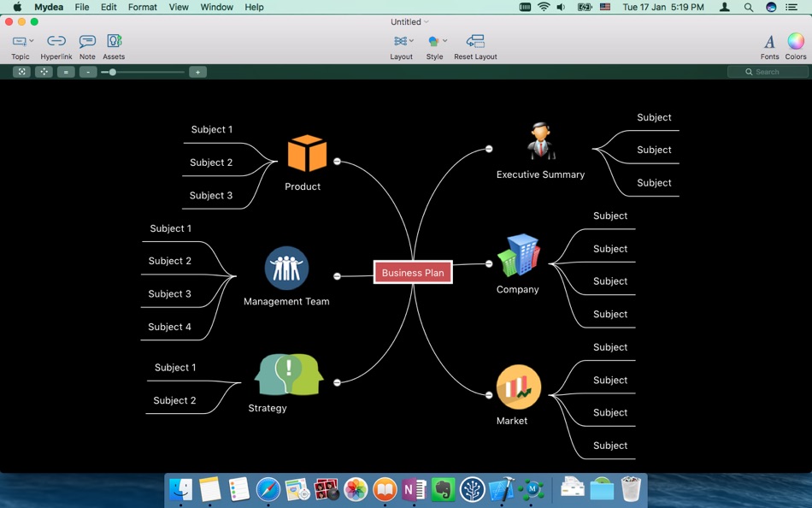The image size is (812, 508).
Task: Select the orange box Product icon
Action: coord(307,153)
